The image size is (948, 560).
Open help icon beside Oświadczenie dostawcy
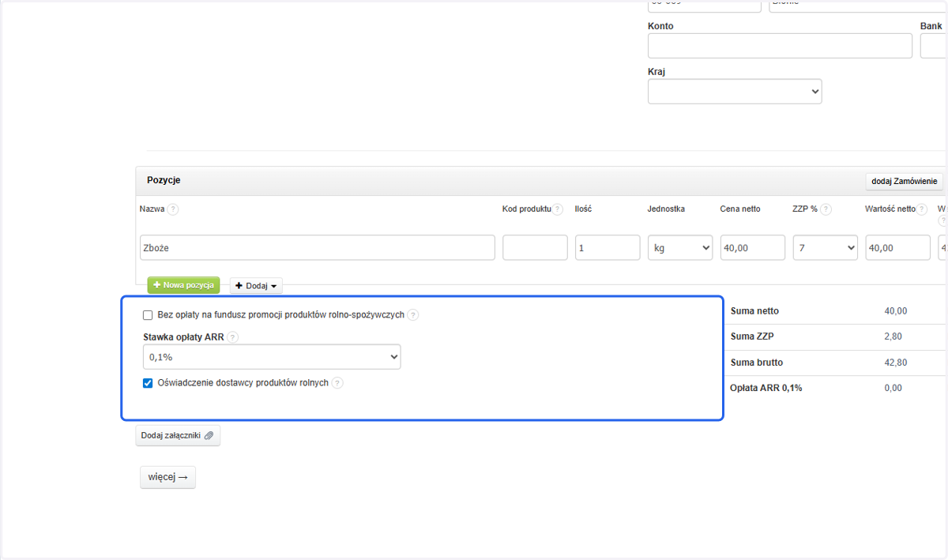click(x=337, y=383)
